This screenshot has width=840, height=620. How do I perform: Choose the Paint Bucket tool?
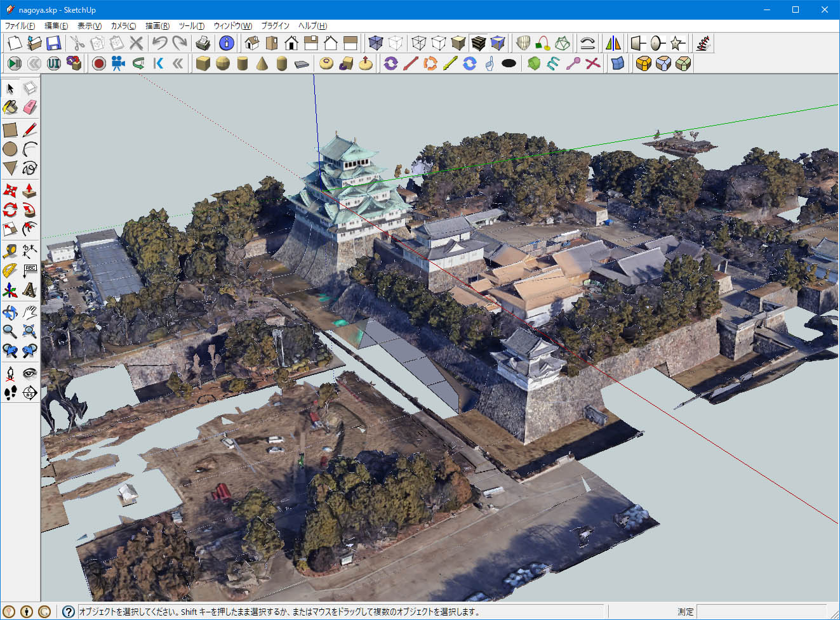[10, 107]
